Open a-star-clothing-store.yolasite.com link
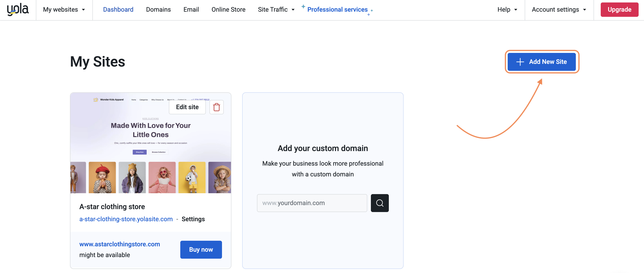Screen dimensions: 644x273 [x=126, y=219]
